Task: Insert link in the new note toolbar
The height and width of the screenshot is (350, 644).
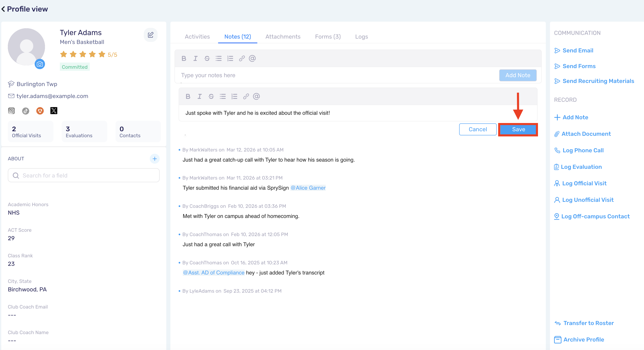Action: point(242,58)
